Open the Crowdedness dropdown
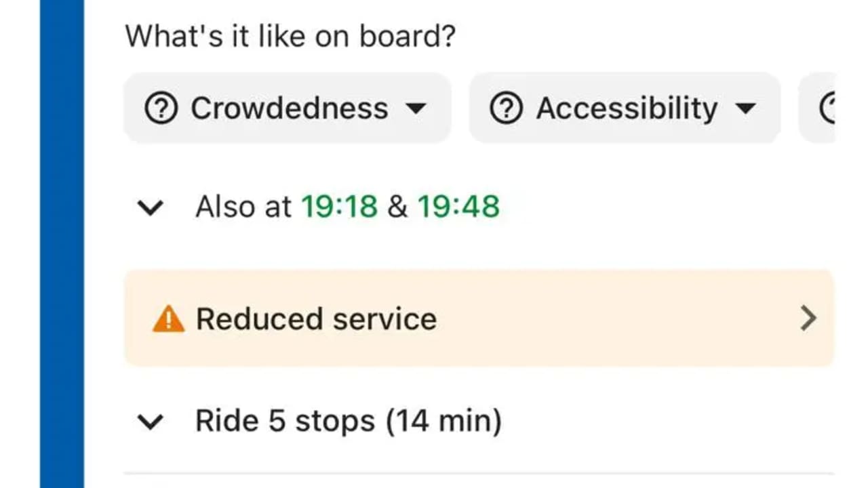Screen dimensions: 868x488 [x=287, y=108]
